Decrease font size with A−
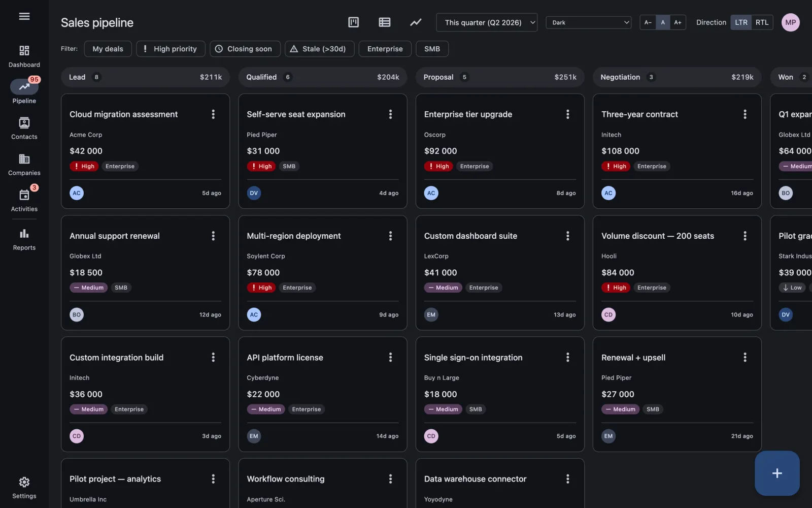 (648, 22)
